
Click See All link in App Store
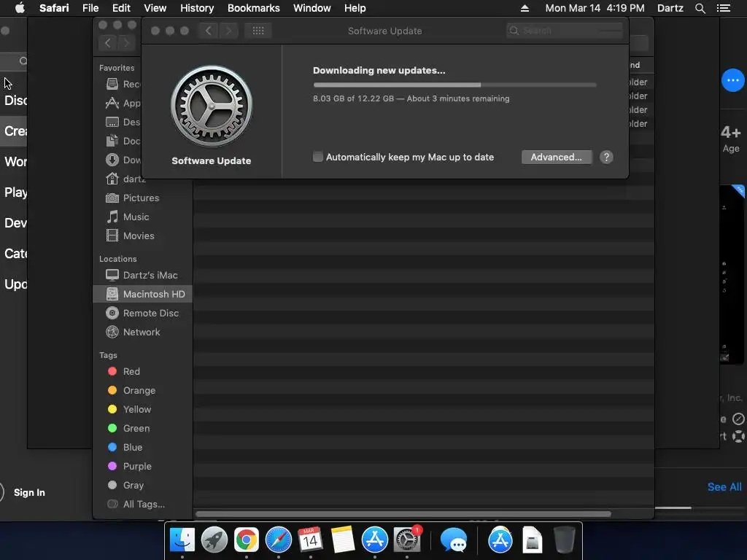tap(724, 486)
